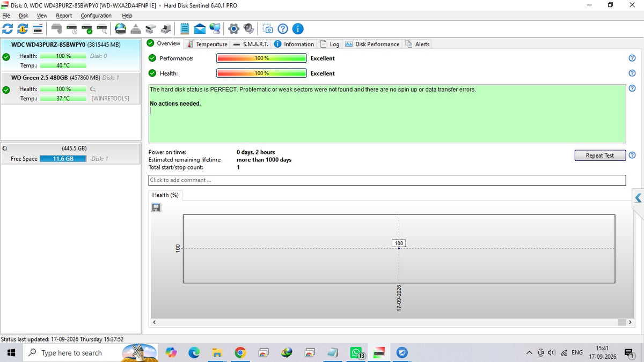Click the graph scrollbar right arrow
Viewport: 644px width, 362px height.
[630, 322]
